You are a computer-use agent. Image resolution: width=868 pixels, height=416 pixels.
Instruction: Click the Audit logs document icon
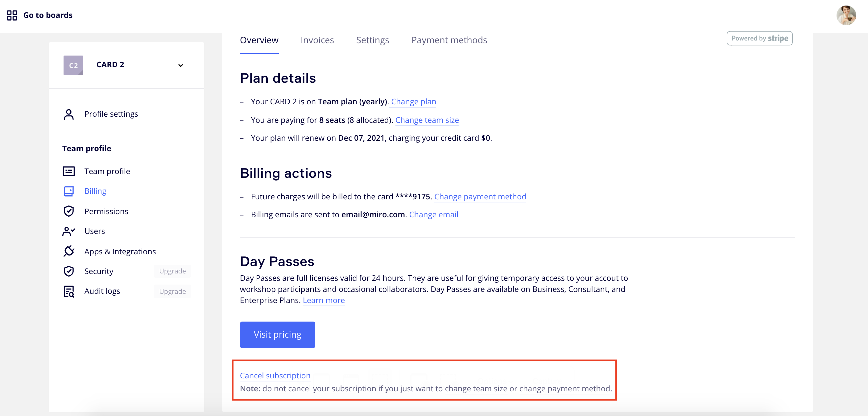[x=69, y=291]
